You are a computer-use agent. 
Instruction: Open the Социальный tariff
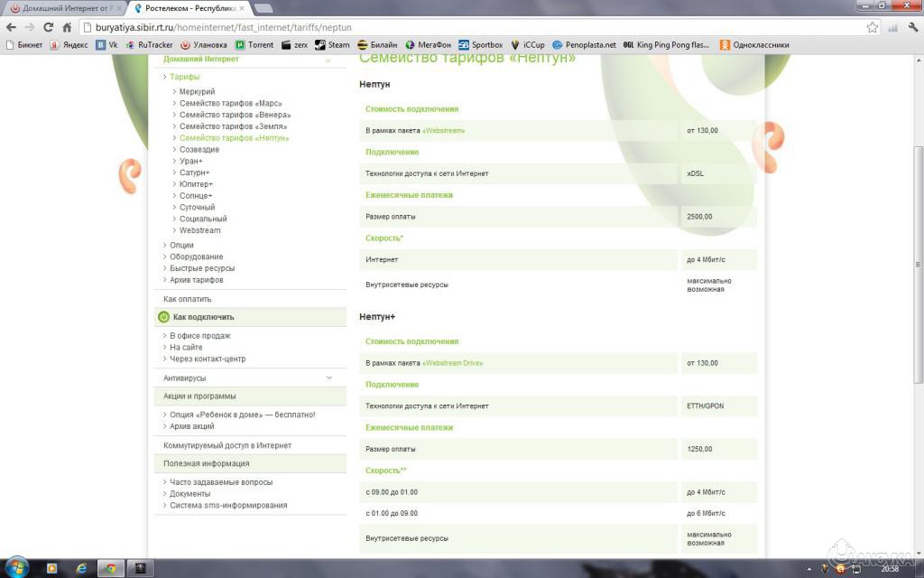coord(203,219)
